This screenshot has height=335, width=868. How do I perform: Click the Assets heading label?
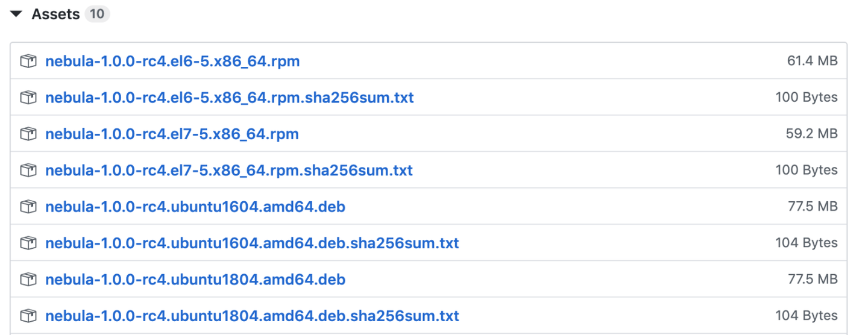[55, 14]
